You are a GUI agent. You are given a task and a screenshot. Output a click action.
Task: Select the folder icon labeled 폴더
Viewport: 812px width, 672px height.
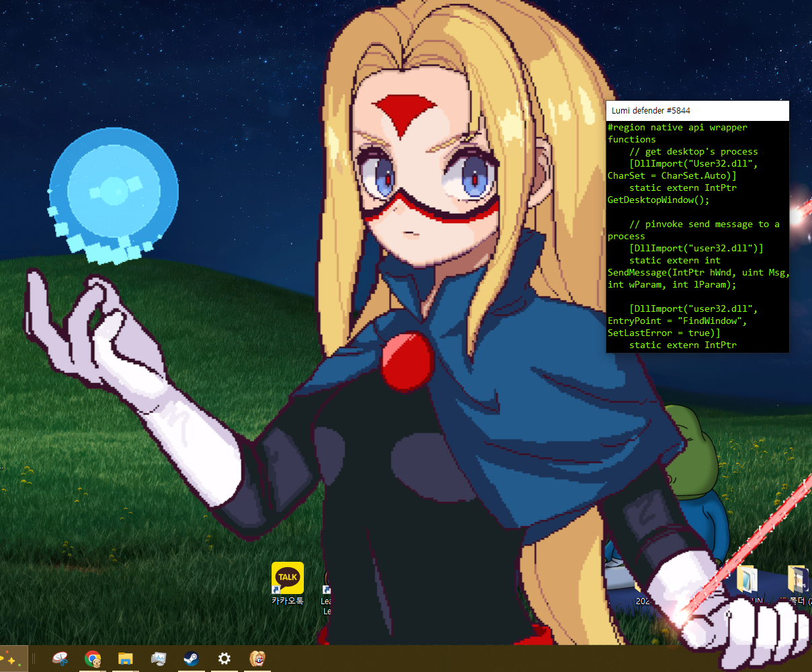click(x=797, y=585)
